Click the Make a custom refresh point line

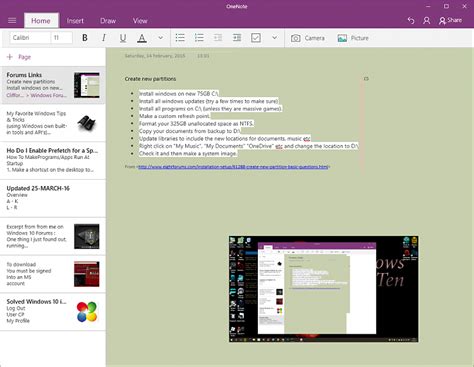(x=175, y=116)
